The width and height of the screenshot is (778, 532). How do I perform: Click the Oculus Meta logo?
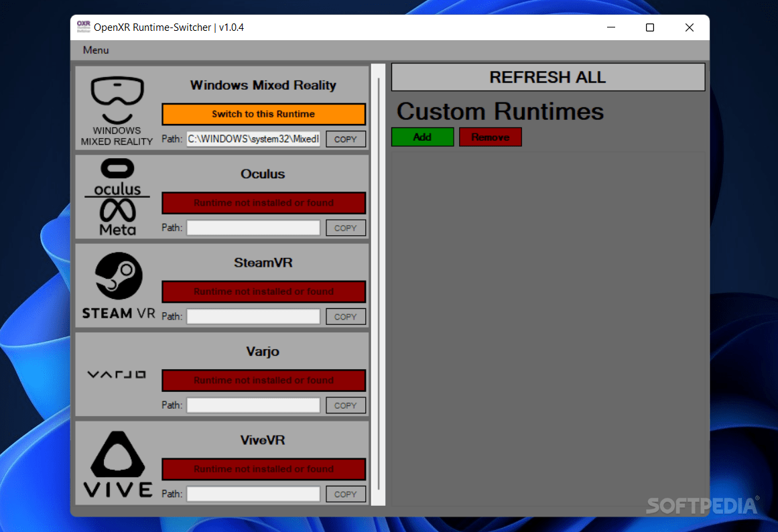pyautogui.click(x=117, y=196)
